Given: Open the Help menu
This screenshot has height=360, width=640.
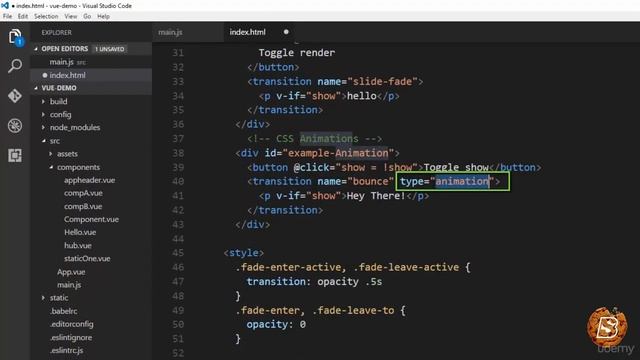Looking at the screenshot, I should (103, 16).
